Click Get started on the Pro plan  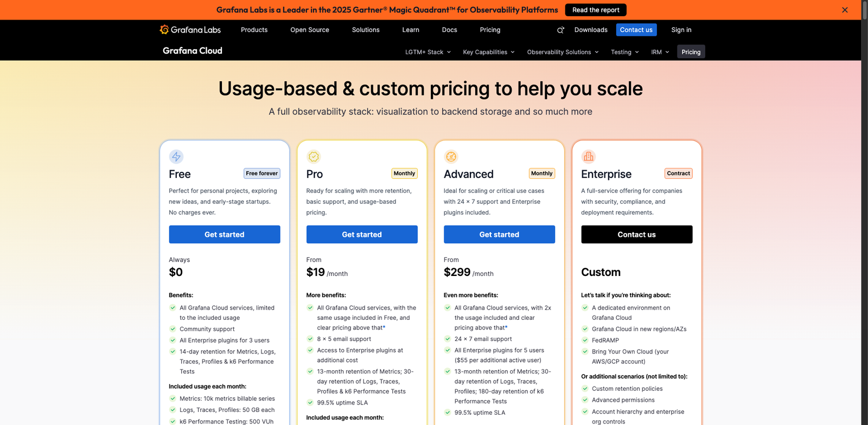pos(362,234)
